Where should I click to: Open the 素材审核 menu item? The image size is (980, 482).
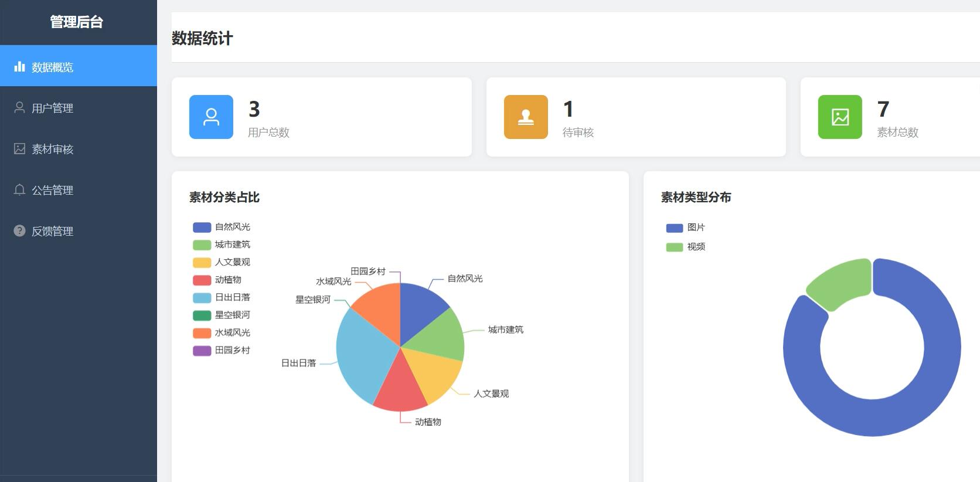click(79, 149)
